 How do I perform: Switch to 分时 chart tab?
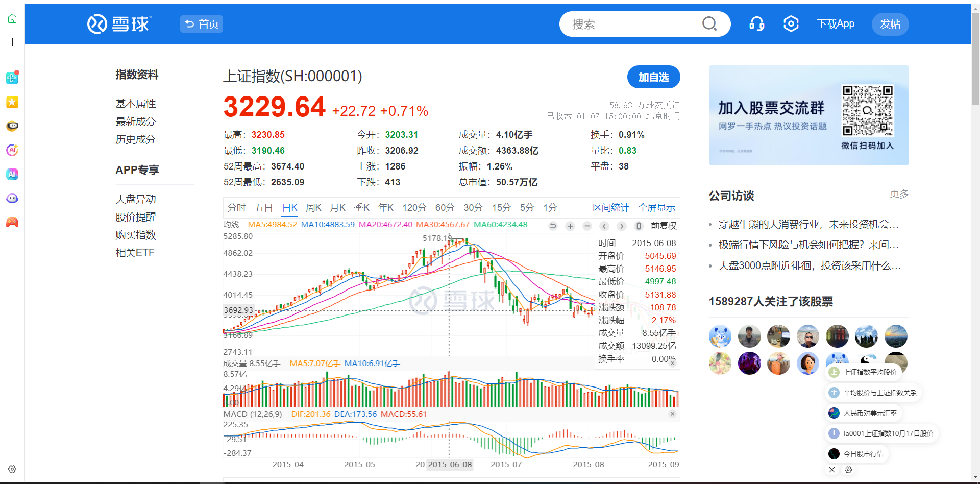coord(237,208)
